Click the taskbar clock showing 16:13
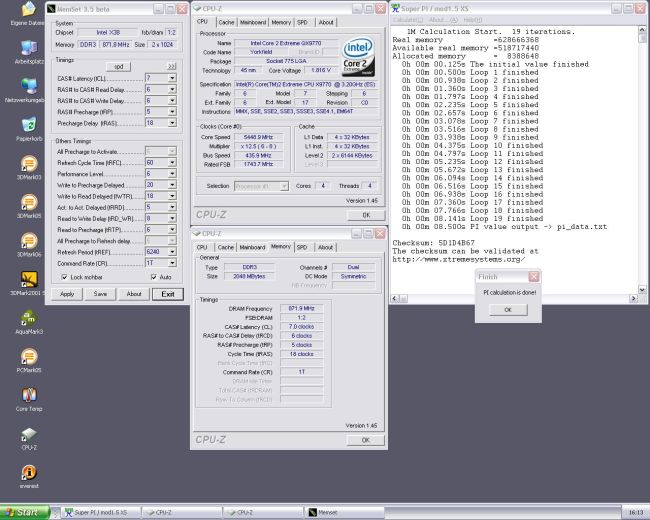This screenshot has width=650, height=520. coord(636,513)
